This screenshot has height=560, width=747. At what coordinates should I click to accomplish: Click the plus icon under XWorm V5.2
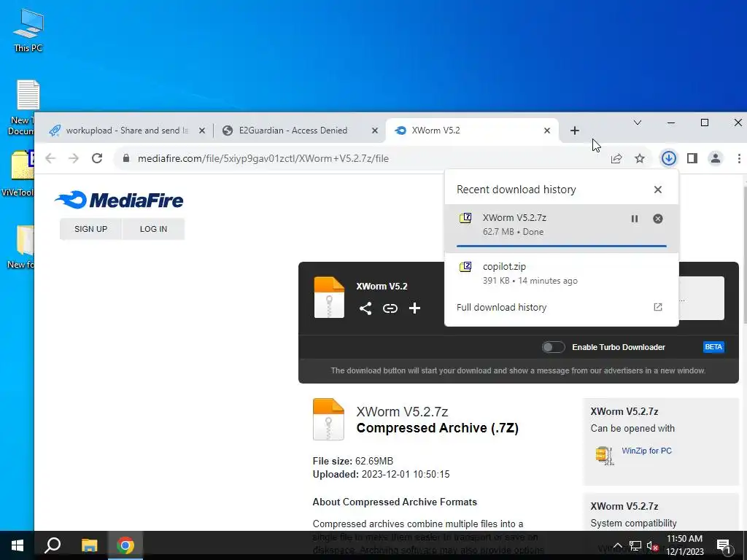414,308
